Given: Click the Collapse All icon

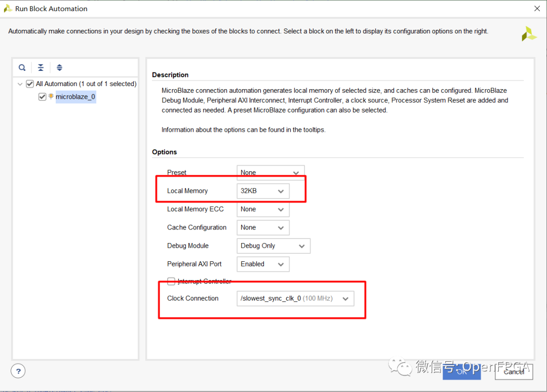Looking at the screenshot, I should tap(41, 68).
